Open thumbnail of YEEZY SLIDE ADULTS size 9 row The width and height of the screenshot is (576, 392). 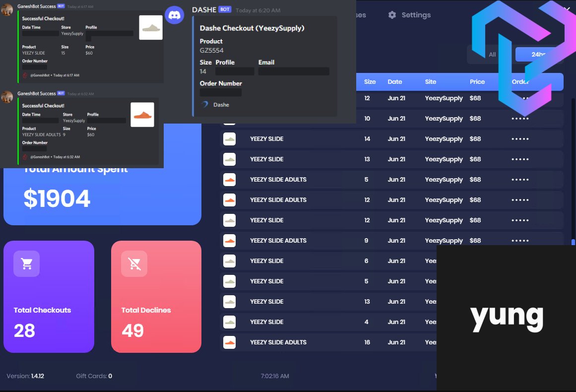tap(230, 241)
